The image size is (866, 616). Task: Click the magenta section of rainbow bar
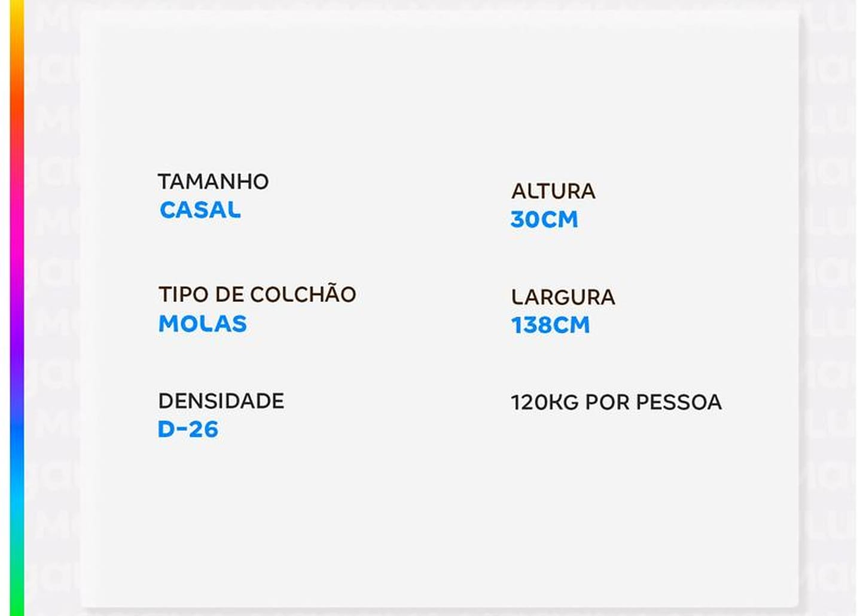pyautogui.click(x=17, y=239)
